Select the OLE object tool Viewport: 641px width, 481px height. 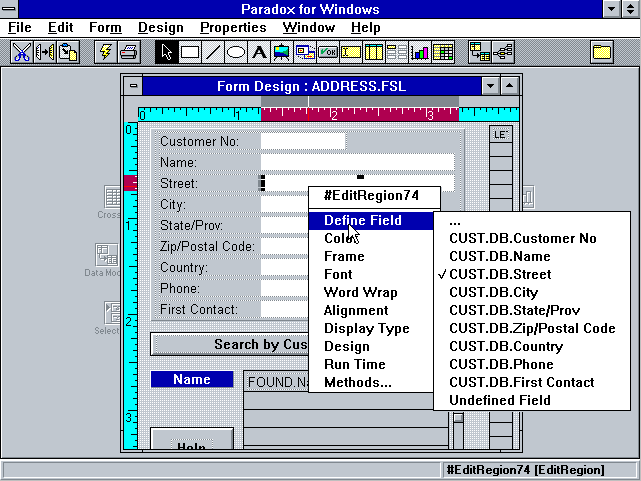305,52
